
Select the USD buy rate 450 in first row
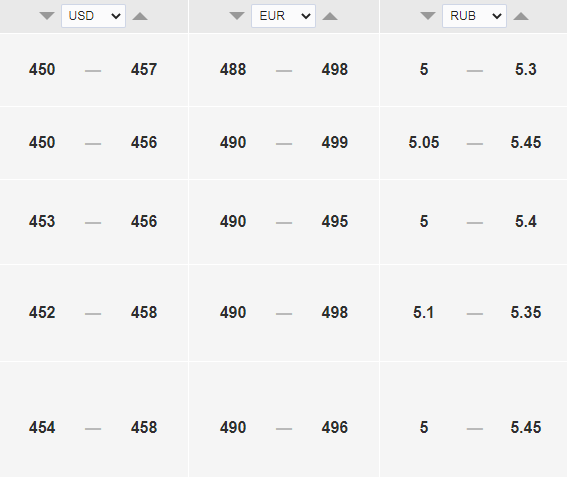point(42,69)
